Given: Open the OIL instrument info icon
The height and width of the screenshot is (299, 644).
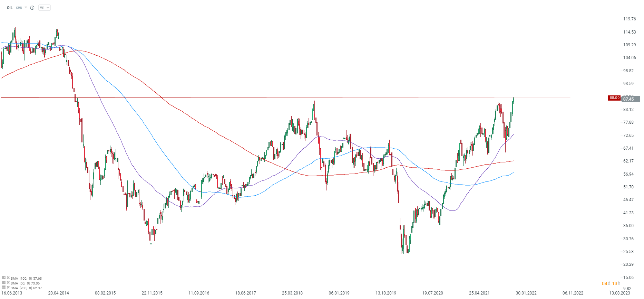Looking at the screenshot, I should point(32,8).
